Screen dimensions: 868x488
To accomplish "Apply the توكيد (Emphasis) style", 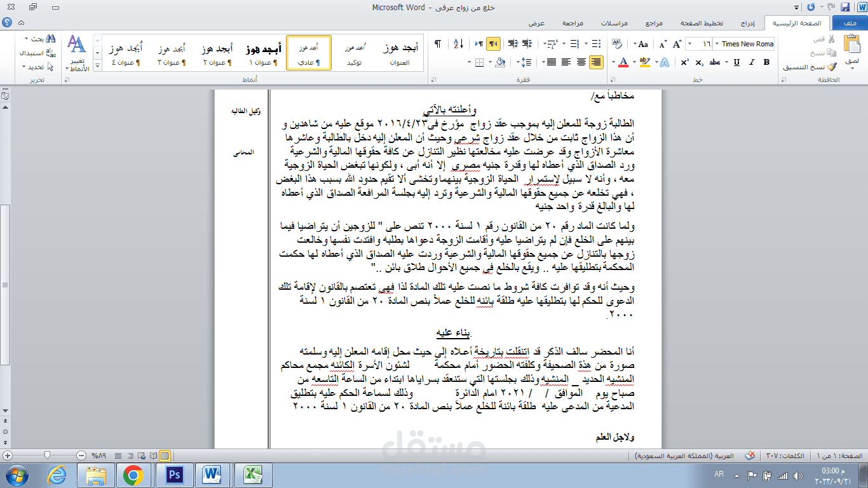I will (355, 53).
